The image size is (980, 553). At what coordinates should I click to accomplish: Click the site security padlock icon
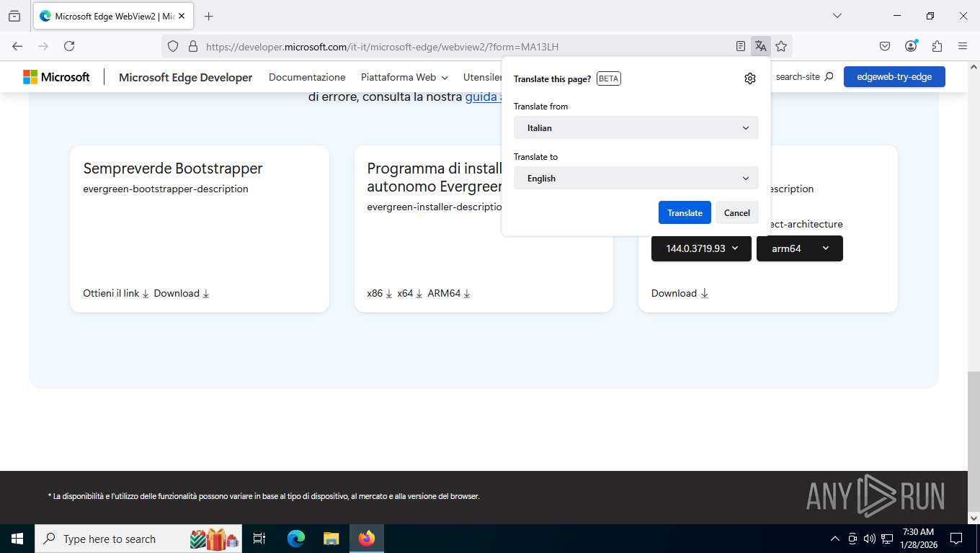pyautogui.click(x=192, y=46)
